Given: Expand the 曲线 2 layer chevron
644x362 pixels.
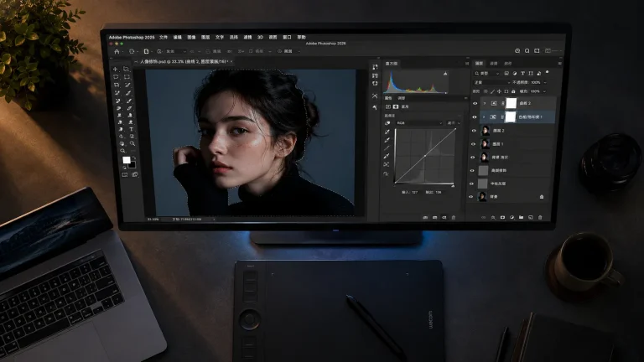Looking at the screenshot, I should [485, 103].
